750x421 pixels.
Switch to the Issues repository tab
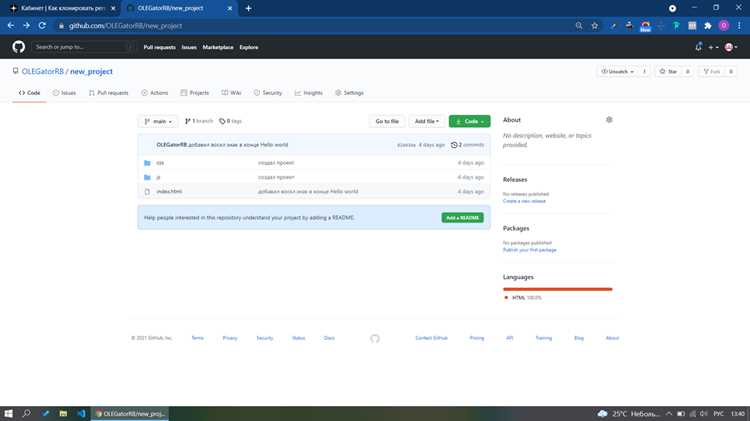click(x=64, y=93)
